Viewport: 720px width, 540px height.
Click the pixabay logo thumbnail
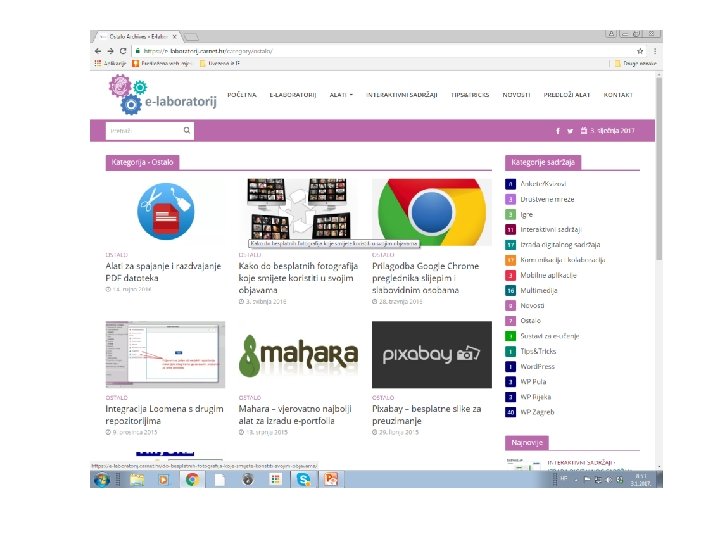(432, 354)
